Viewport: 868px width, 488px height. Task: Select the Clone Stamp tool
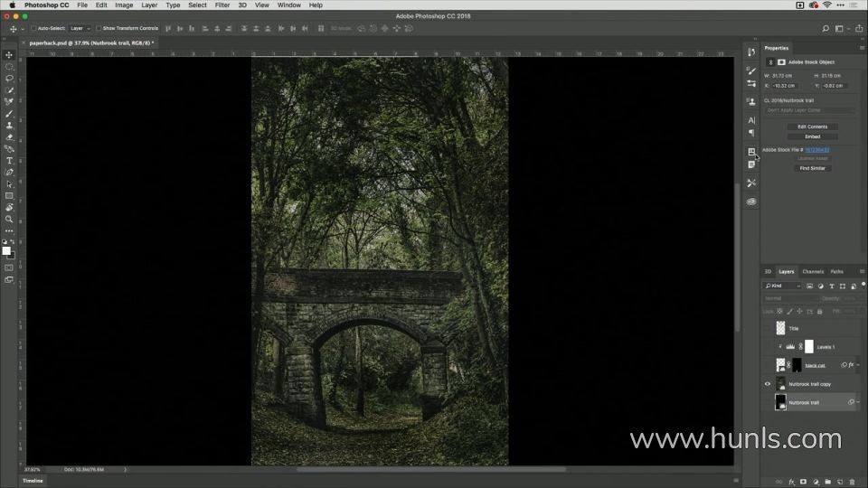coord(9,125)
